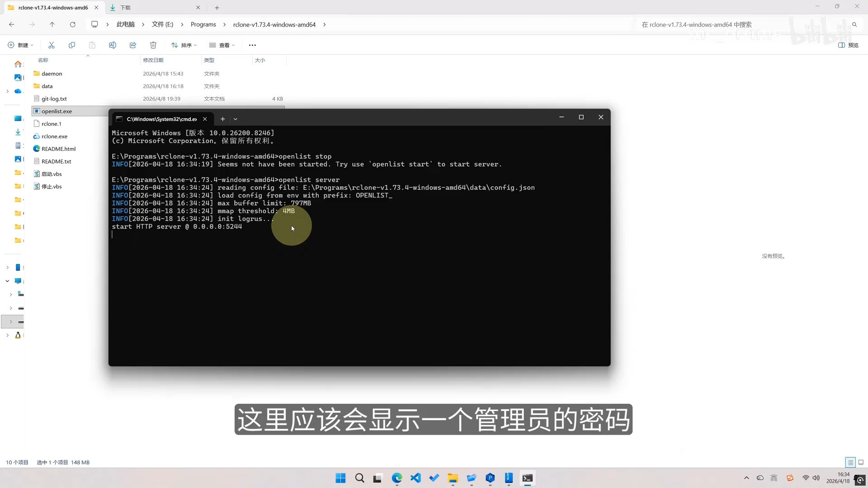868x488 pixels.
Task: Rename the selected file via rename icon
Action: click(113, 45)
